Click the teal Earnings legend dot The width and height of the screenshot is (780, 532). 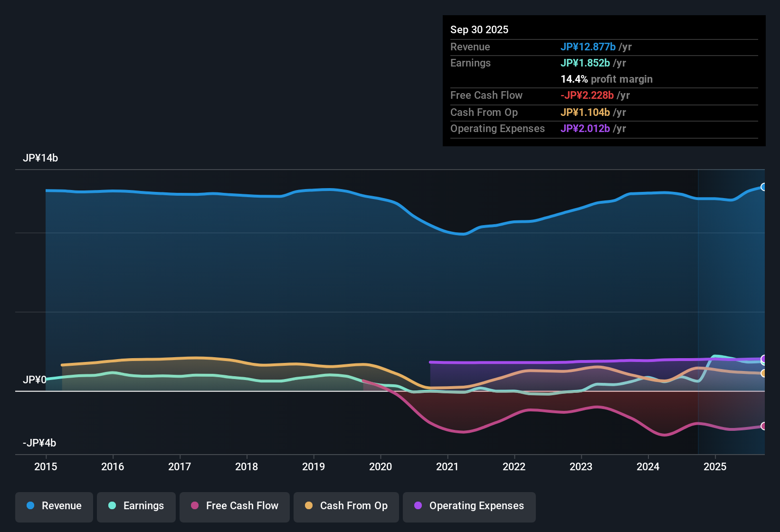(113, 505)
